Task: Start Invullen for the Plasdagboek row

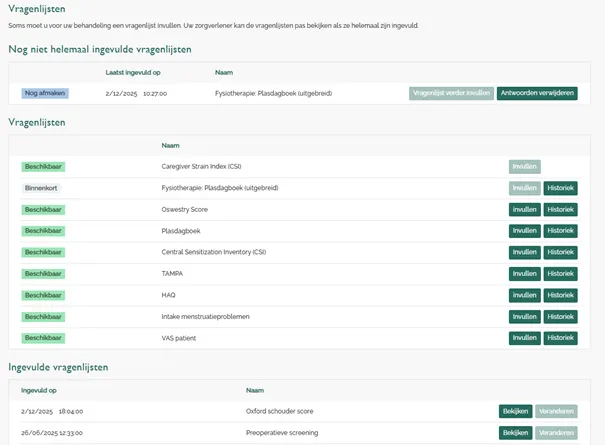Action: point(524,231)
